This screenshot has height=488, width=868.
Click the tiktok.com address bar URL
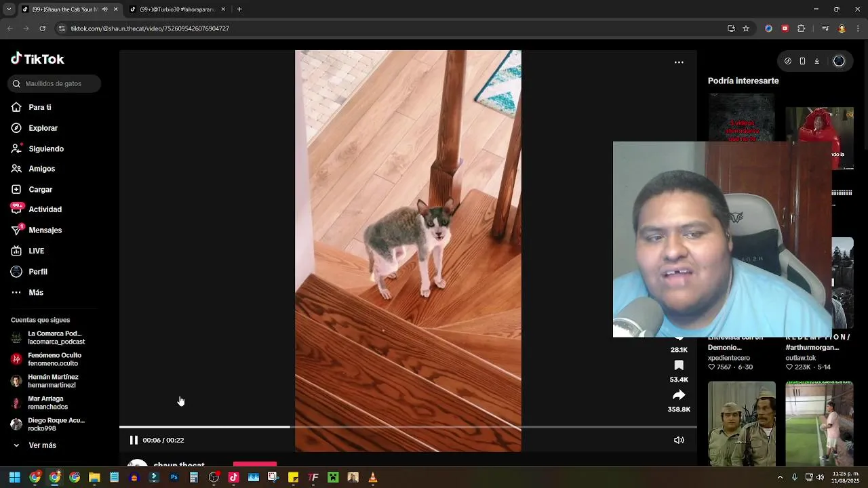[150, 28]
